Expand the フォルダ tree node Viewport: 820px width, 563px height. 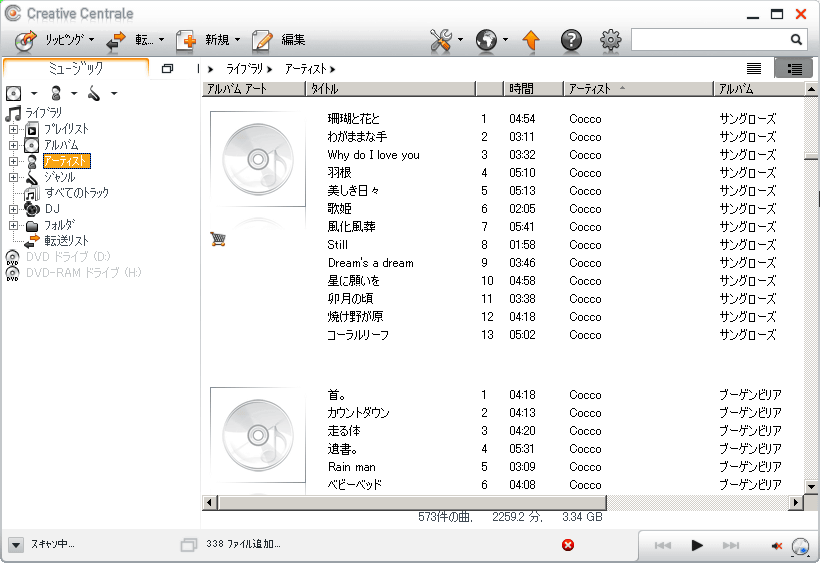(14, 226)
